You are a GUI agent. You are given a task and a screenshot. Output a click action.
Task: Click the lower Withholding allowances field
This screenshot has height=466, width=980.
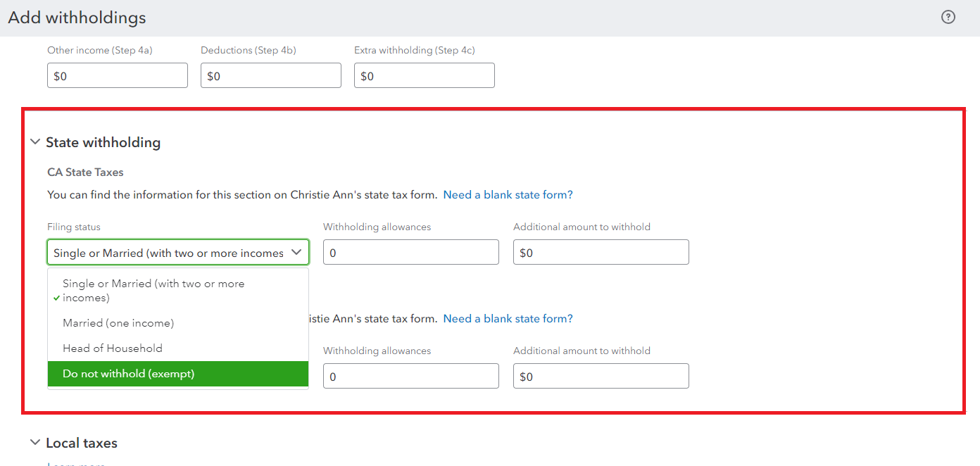coord(411,377)
